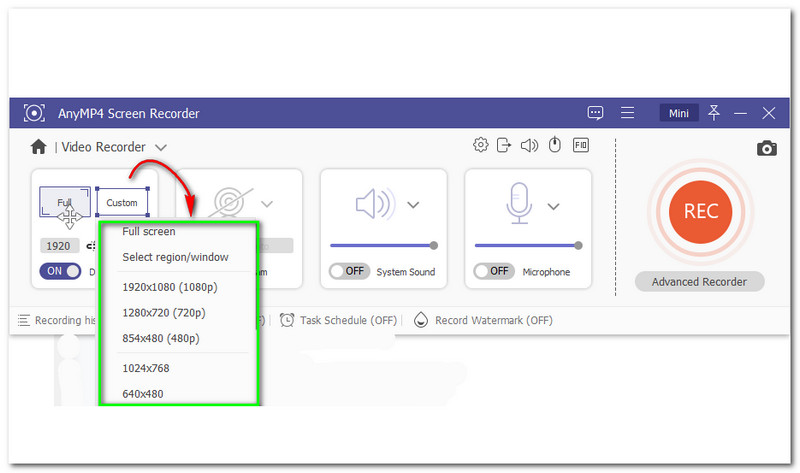Image resolution: width=800 pixels, height=473 pixels.
Task: Open the feedback chat bubble icon
Action: coord(595,113)
